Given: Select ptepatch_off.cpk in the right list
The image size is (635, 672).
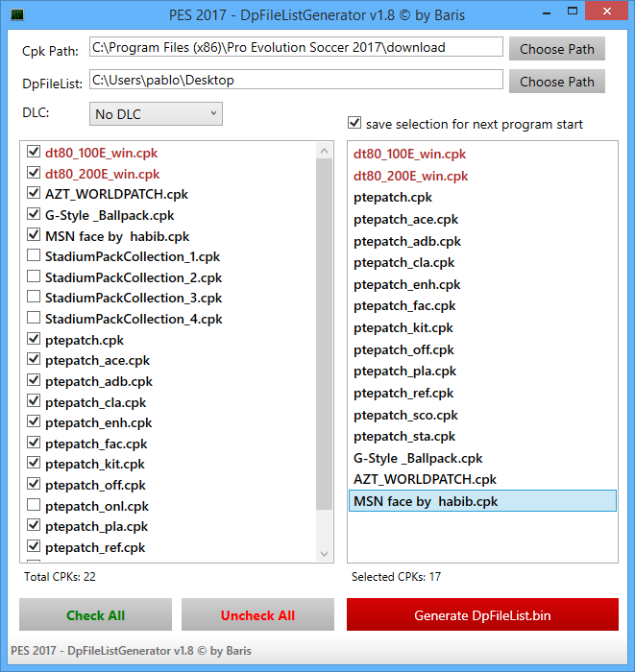Looking at the screenshot, I should pos(483,349).
